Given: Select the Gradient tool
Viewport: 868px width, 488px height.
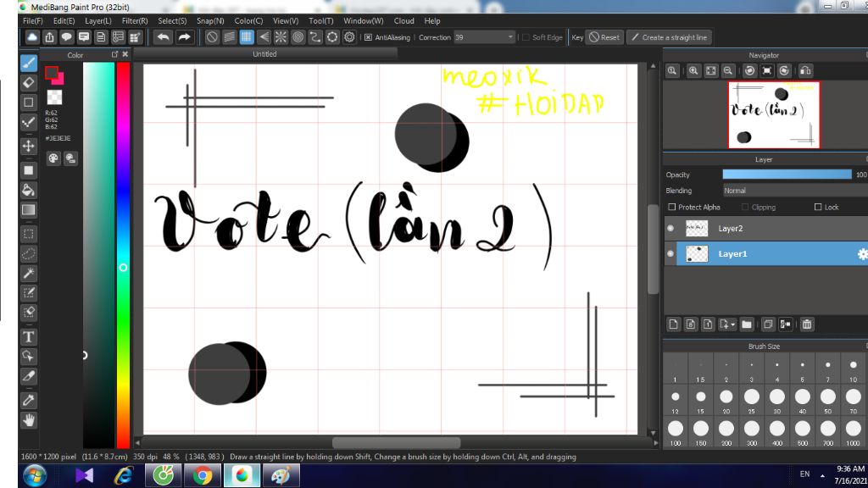Looking at the screenshot, I should [x=29, y=210].
